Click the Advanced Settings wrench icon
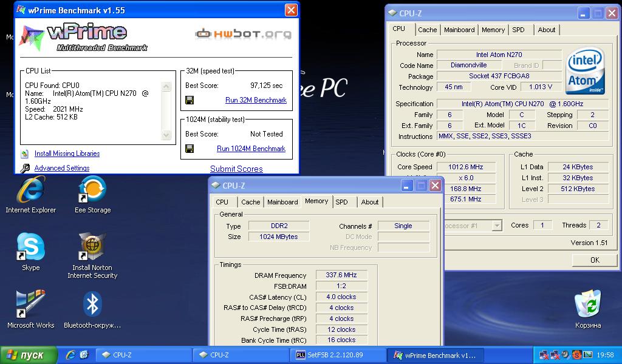This screenshot has height=364, width=622. (x=25, y=168)
